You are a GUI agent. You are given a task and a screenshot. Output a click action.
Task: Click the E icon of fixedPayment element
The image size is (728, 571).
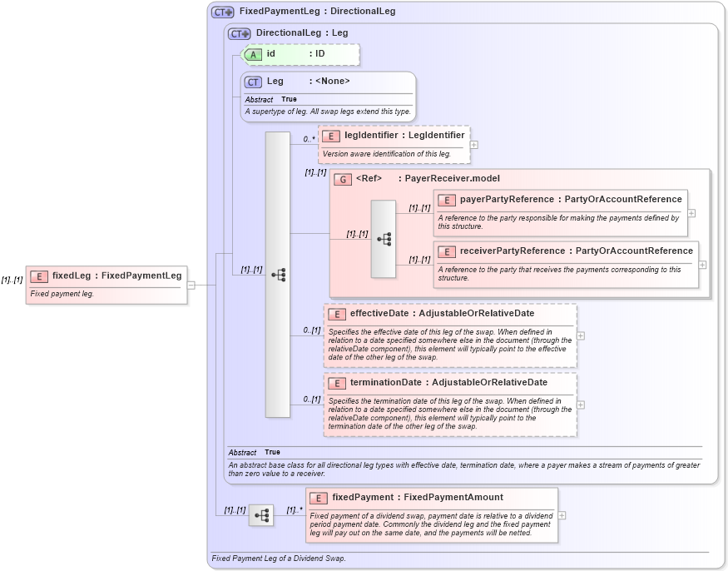click(x=319, y=499)
